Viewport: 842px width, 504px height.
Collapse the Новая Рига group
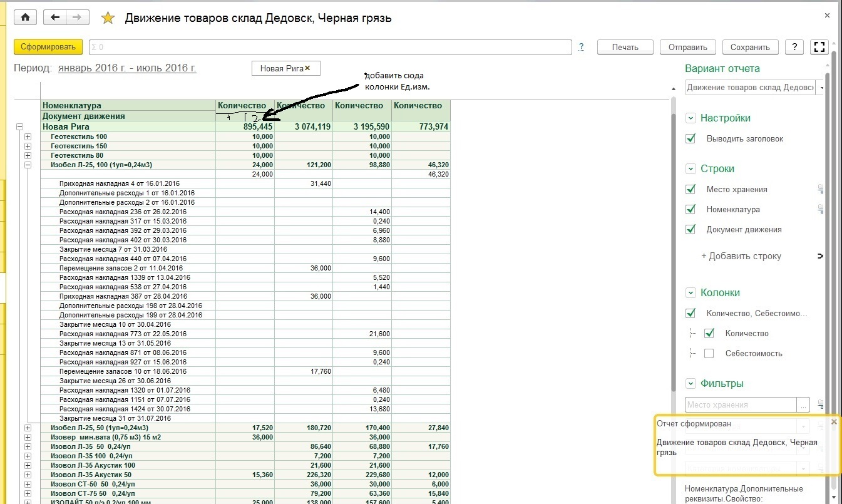(x=19, y=126)
